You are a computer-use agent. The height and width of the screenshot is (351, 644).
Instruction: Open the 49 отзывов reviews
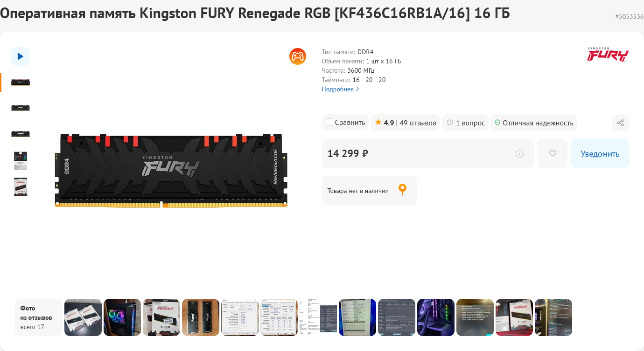pos(418,123)
